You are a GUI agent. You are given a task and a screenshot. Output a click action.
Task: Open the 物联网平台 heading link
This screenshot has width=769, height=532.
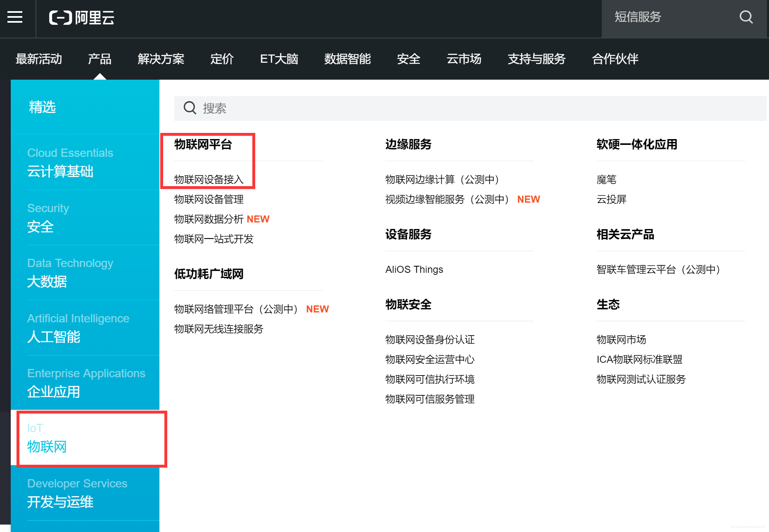pos(203,144)
